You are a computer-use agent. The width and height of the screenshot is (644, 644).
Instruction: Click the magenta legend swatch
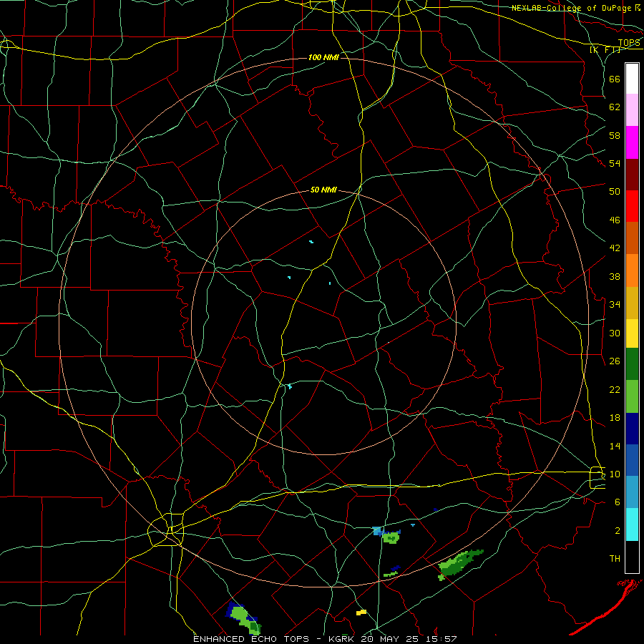[x=632, y=142]
